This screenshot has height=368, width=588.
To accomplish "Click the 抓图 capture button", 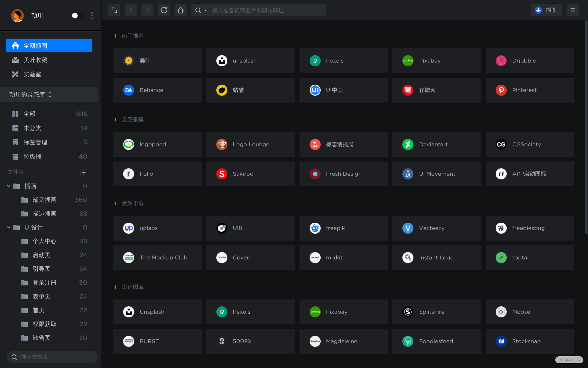I will [546, 10].
